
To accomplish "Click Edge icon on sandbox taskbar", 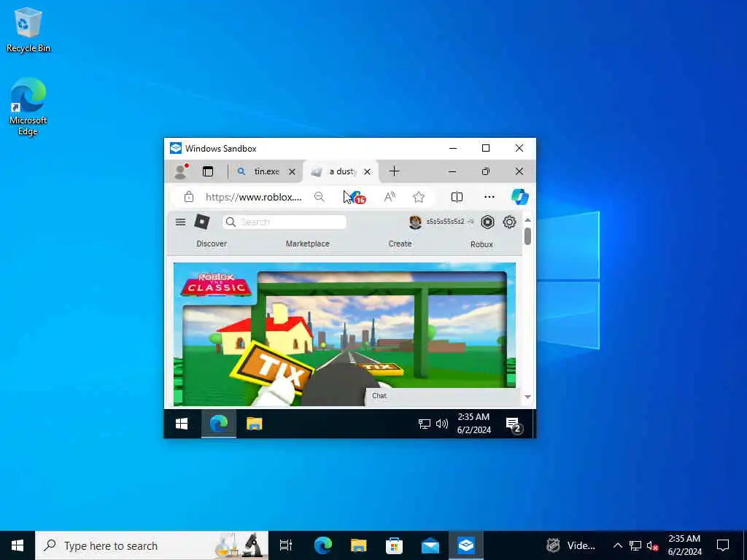I will pos(219,424).
